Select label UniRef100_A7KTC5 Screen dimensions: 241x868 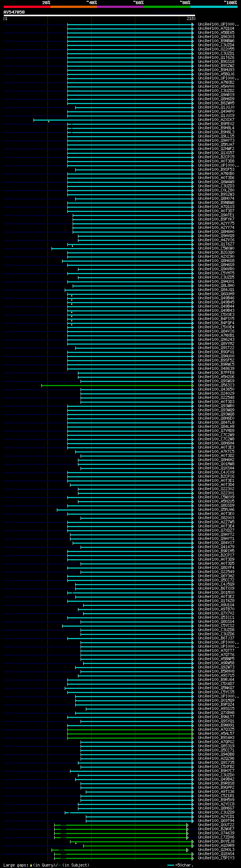point(216,451)
